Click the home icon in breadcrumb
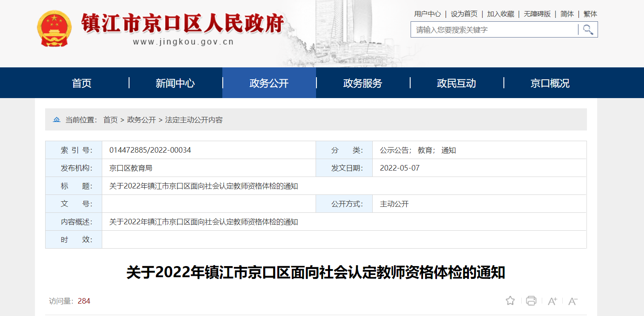 point(57,120)
